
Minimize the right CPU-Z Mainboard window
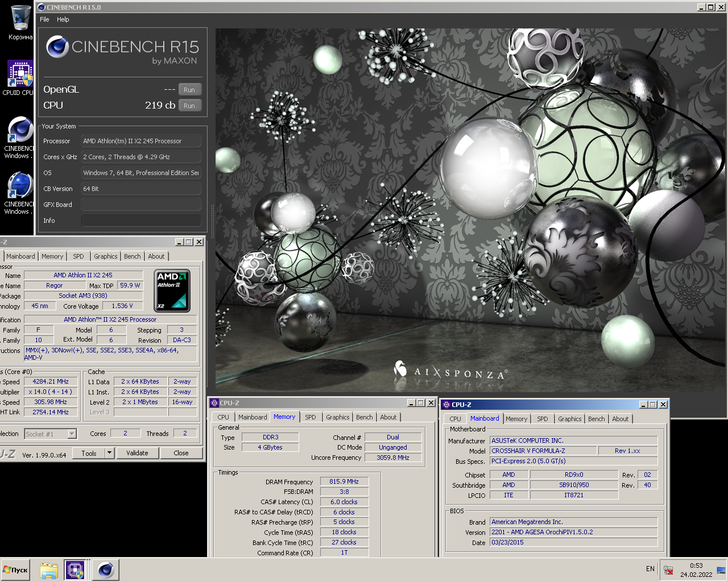tap(643, 405)
